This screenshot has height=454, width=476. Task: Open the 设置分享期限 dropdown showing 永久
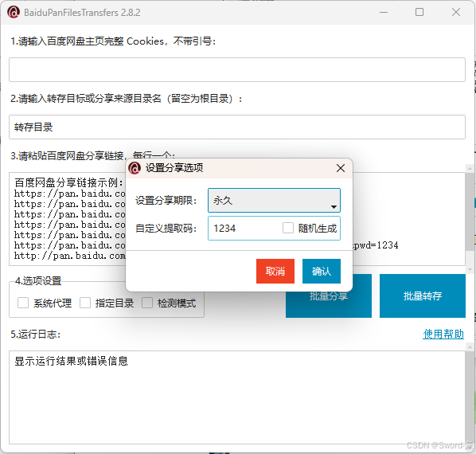pos(274,201)
